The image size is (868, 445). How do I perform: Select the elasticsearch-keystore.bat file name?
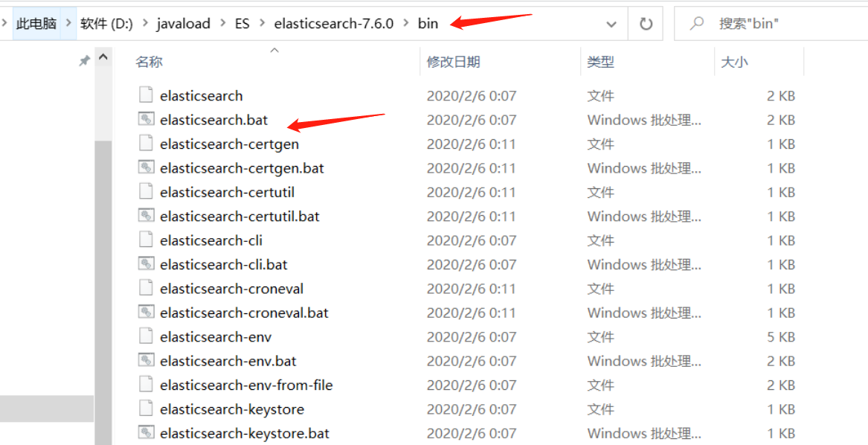click(245, 433)
